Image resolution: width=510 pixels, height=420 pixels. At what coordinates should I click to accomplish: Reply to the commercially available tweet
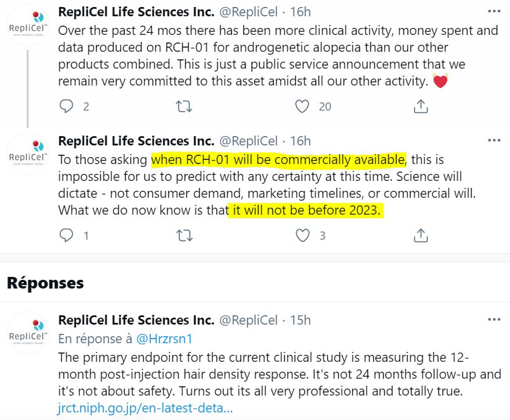pos(67,235)
